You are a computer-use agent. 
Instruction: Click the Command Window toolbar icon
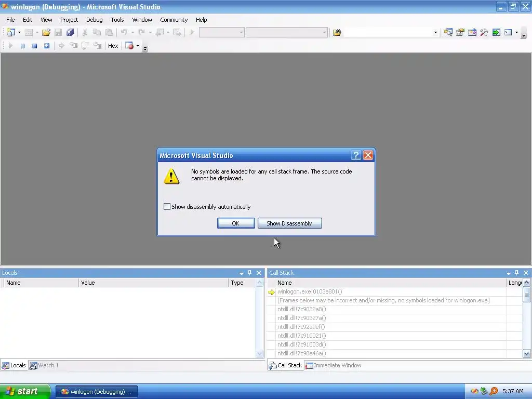point(508,32)
